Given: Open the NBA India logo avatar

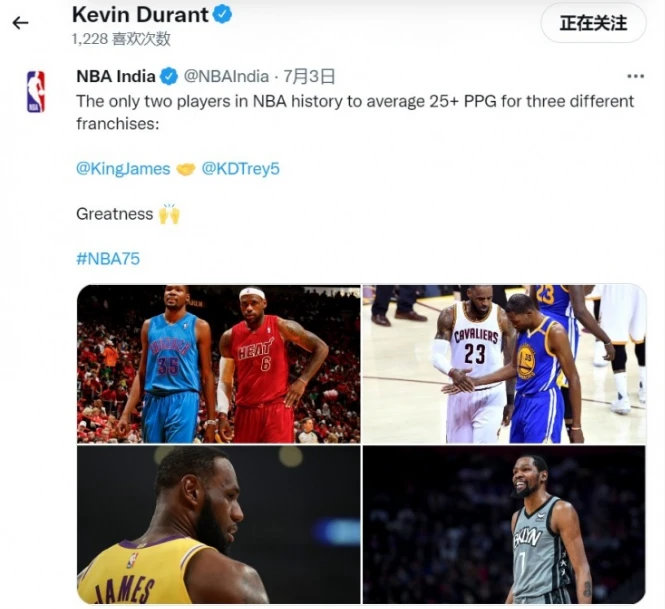Looking at the screenshot, I should pos(36,91).
